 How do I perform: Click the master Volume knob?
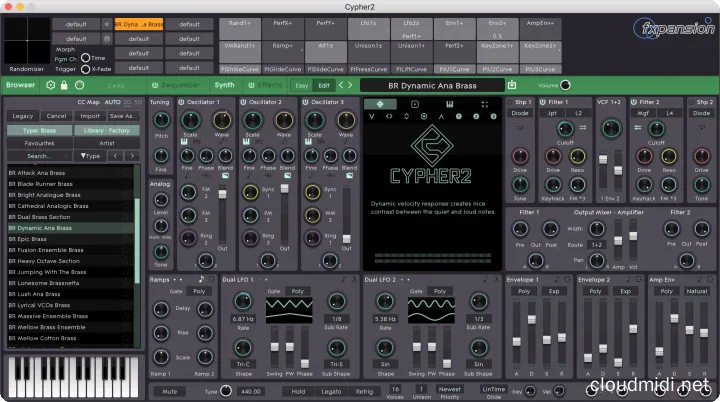click(x=566, y=86)
